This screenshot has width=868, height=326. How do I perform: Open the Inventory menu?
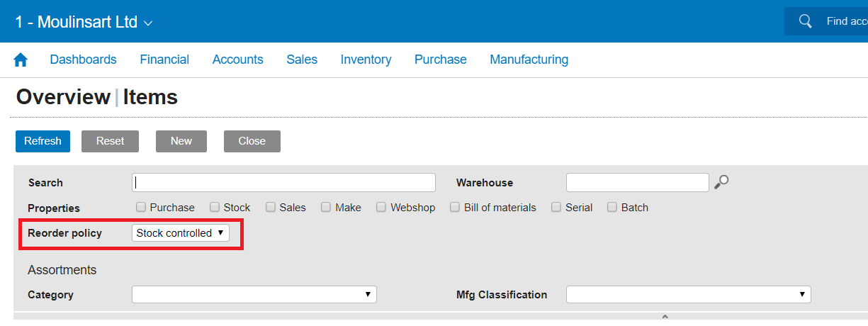click(366, 60)
